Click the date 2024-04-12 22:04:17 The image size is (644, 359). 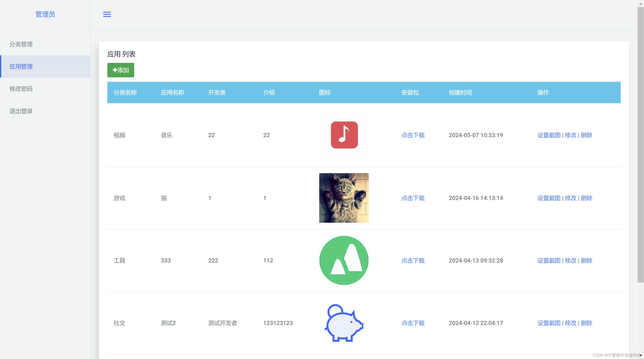tap(476, 323)
